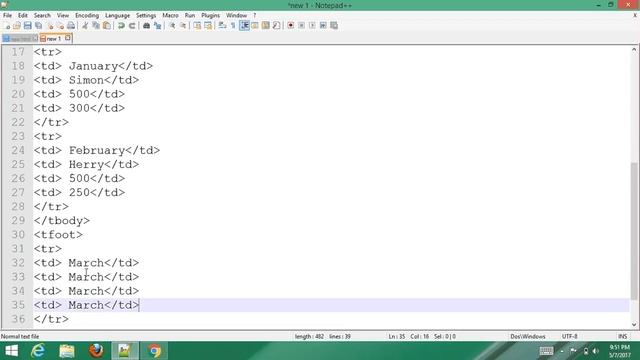
Task: Open the Window menu
Action: 236,15
